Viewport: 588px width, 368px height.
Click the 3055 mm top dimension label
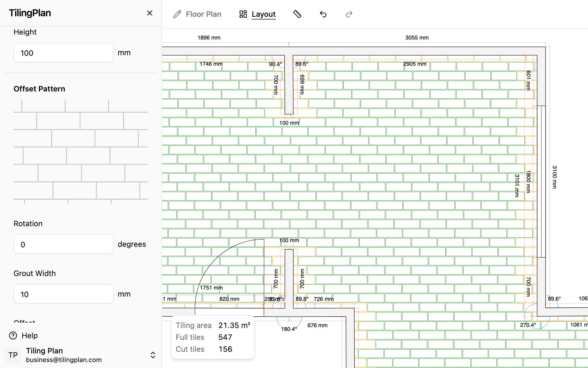click(417, 38)
